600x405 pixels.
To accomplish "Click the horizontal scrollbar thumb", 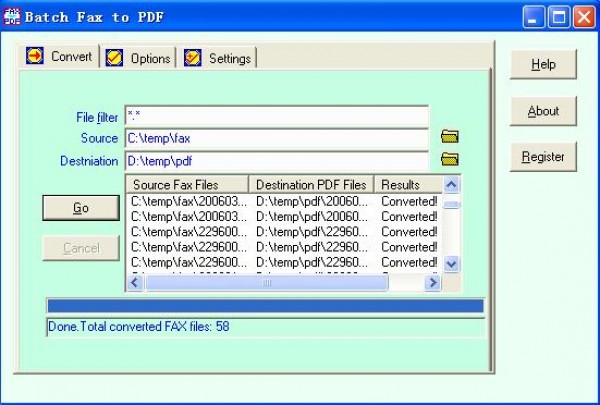I will 267,283.
